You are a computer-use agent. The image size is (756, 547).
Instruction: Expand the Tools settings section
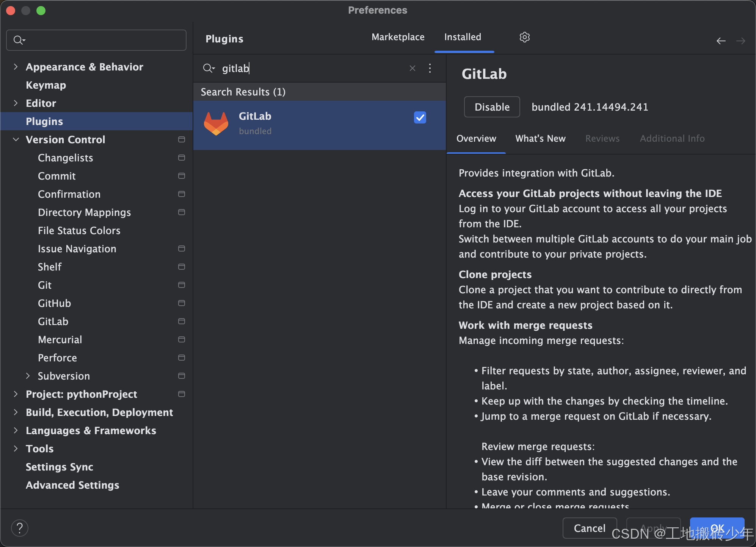(16, 449)
